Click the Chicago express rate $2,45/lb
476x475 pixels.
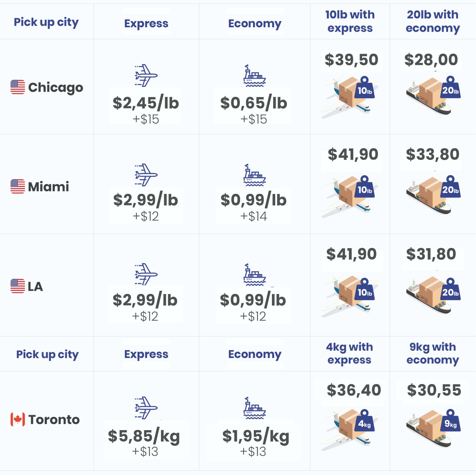(x=146, y=103)
